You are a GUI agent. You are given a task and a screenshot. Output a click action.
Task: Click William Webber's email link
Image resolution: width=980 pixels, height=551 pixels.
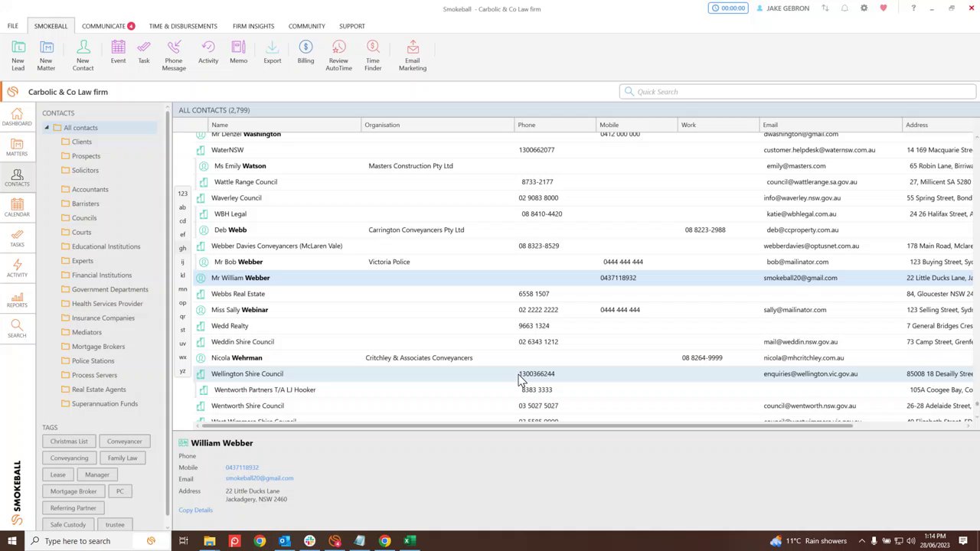click(x=260, y=478)
